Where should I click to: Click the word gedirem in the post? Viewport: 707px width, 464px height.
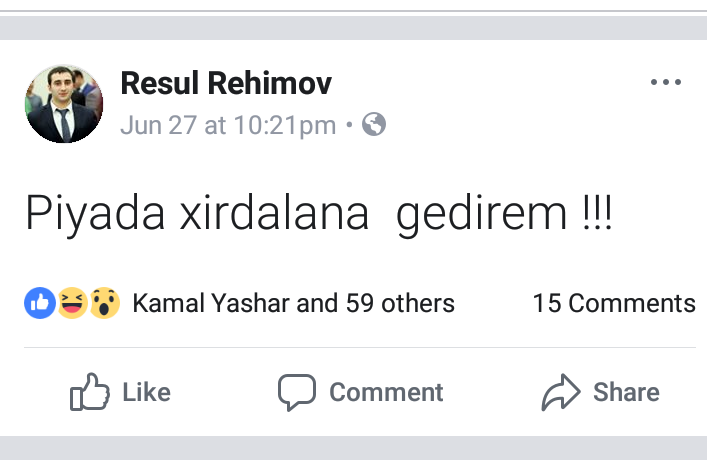click(481, 216)
